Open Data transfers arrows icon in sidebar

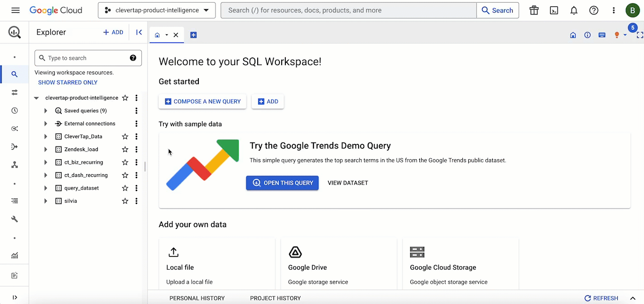(x=14, y=92)
